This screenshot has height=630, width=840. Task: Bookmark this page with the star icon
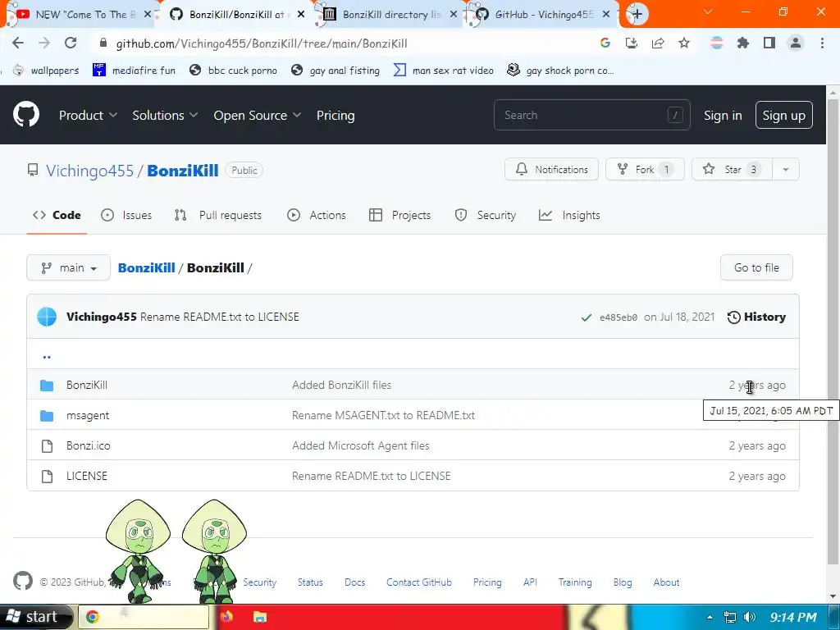684,43
